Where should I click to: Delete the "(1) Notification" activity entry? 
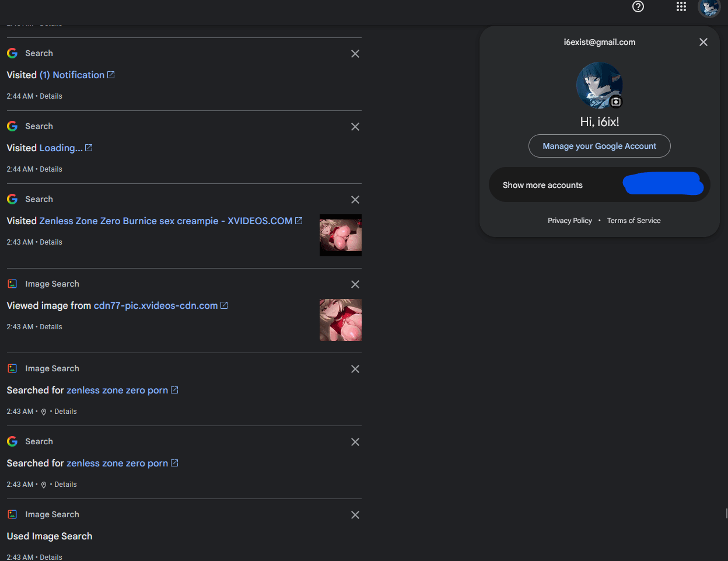[355, 54]
